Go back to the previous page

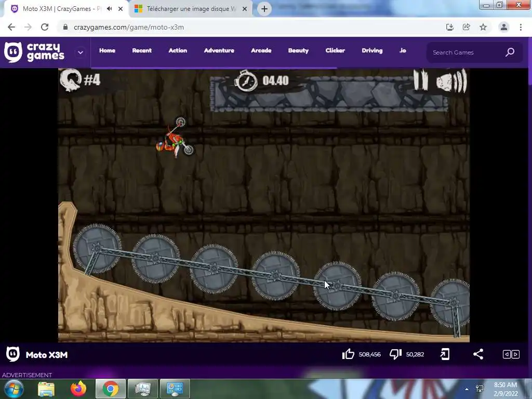click(x=11, y=27)
